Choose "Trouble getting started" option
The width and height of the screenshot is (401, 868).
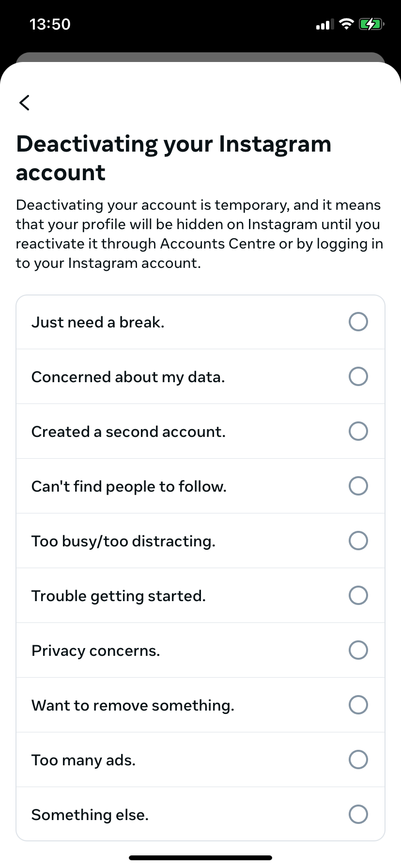pyautogui.click(x=358, y=595)
